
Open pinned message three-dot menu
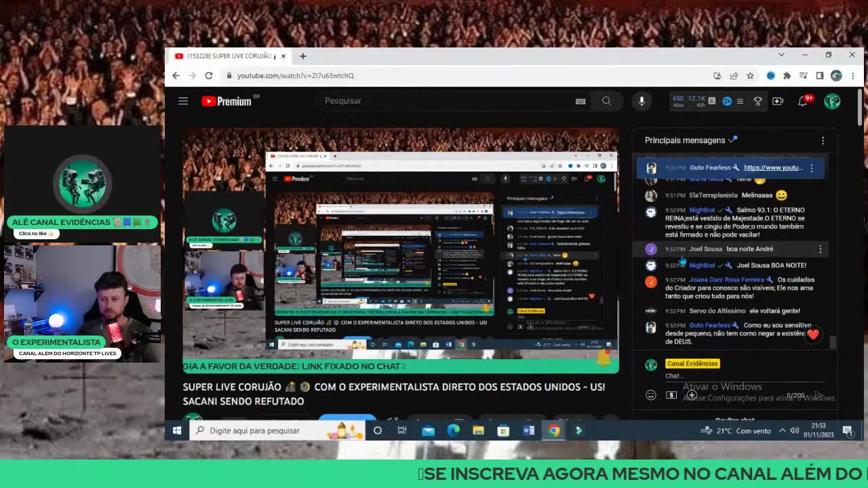tap(811, 167)
